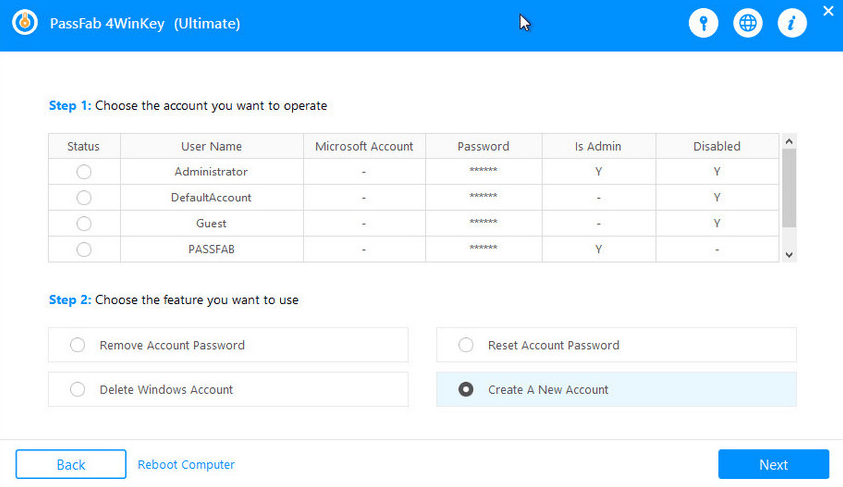Choose Reset Account Password option
Image resolution: width=843 pixels, height=487 pixels.
click(x=466, y=345)
